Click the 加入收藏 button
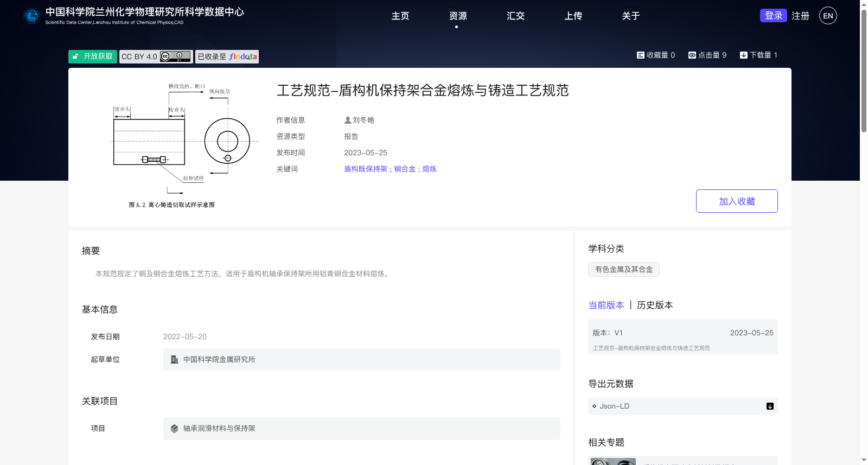The image size is (868, 465). (737, 201)
